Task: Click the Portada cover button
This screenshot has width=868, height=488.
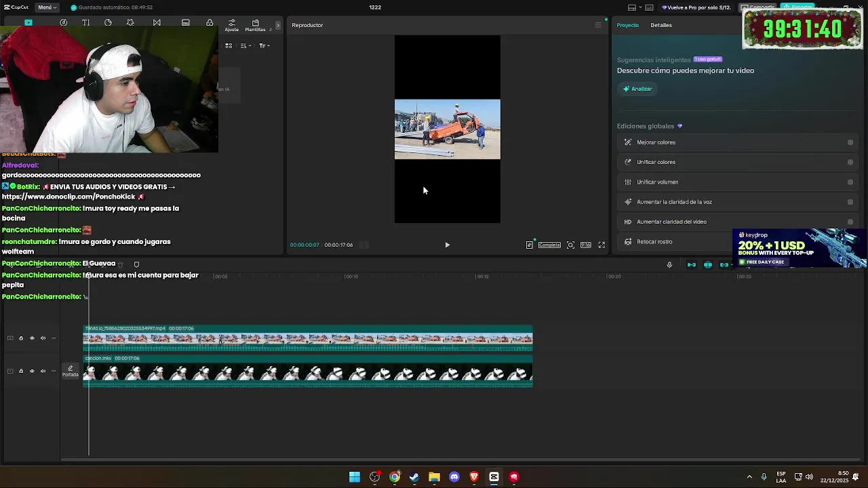Action: (x=70, y=371)
